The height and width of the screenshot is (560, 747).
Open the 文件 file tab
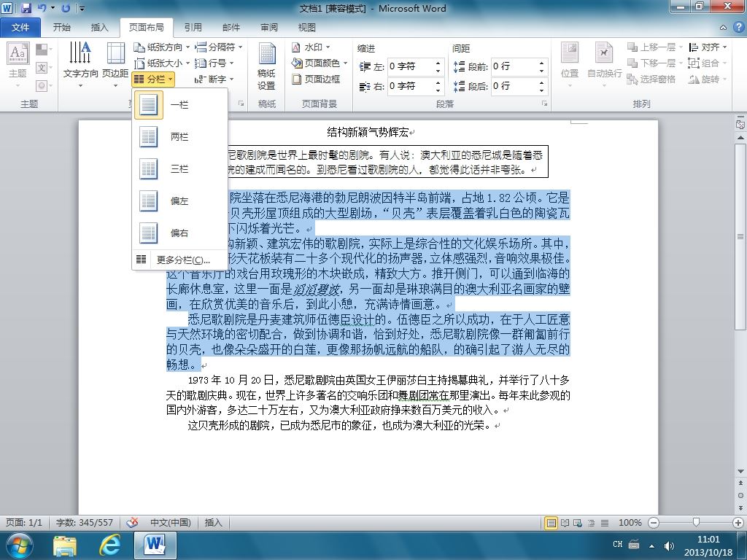(x=20, y=28)
